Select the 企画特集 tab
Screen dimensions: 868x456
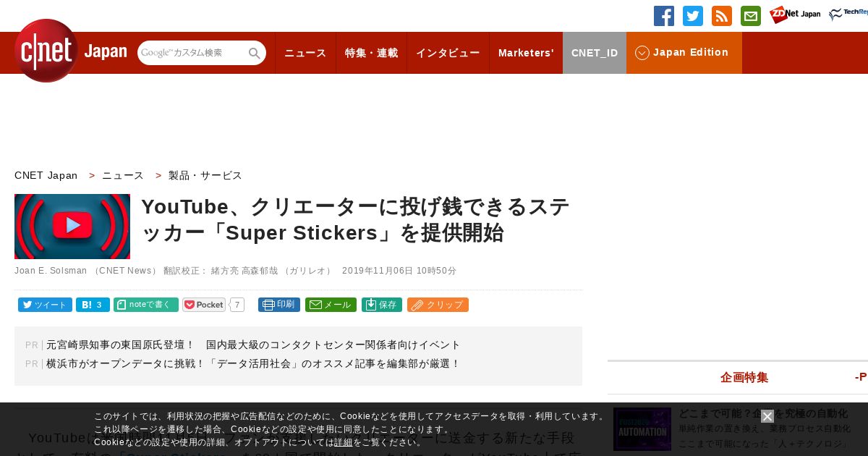click(744, 377)
